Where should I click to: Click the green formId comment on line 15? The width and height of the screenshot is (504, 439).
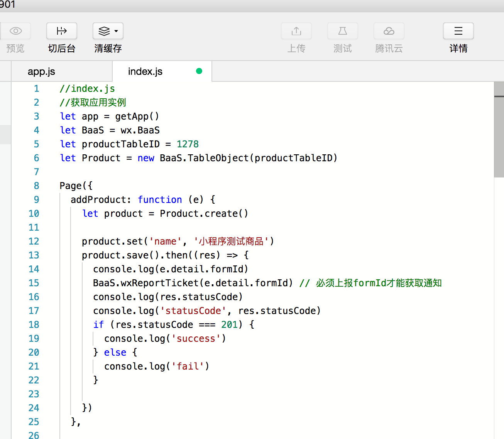coord(370,283)
